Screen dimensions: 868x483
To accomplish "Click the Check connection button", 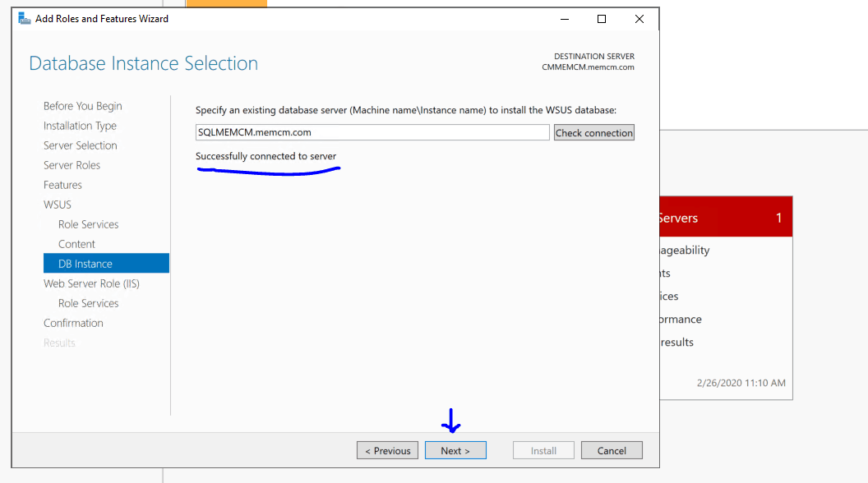I will pyautogui.click(x=593, y=132).
